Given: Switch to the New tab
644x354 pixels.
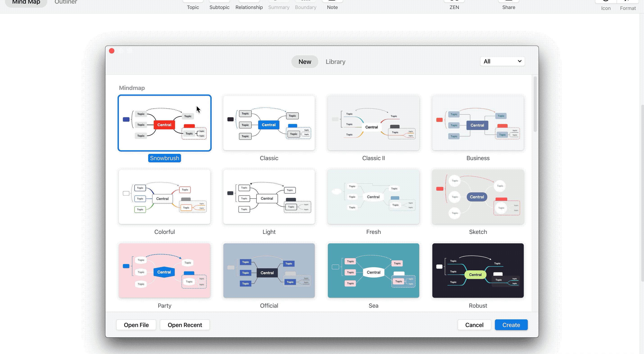Looking at the screenshot, I should pos(304,62).
